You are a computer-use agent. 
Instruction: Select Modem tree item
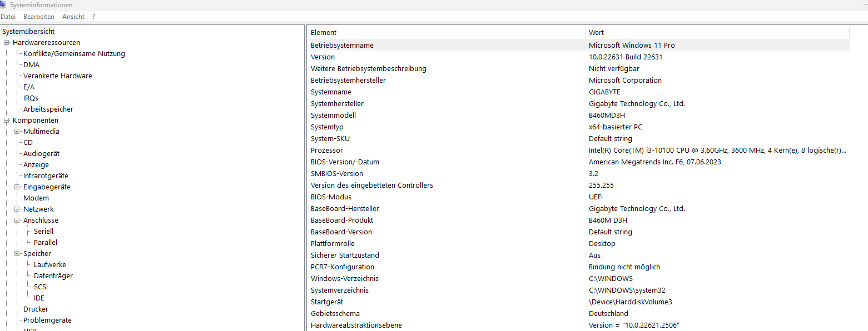point(36,198)
